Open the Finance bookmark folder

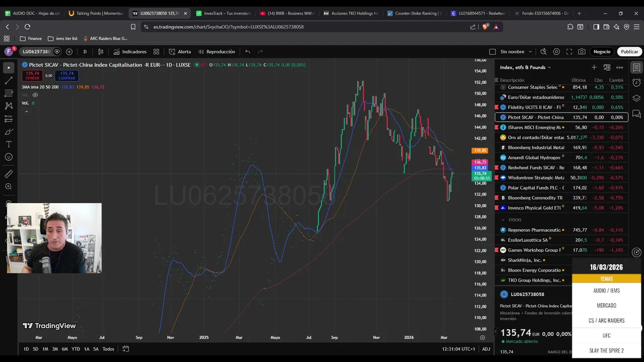pos(31,38)
